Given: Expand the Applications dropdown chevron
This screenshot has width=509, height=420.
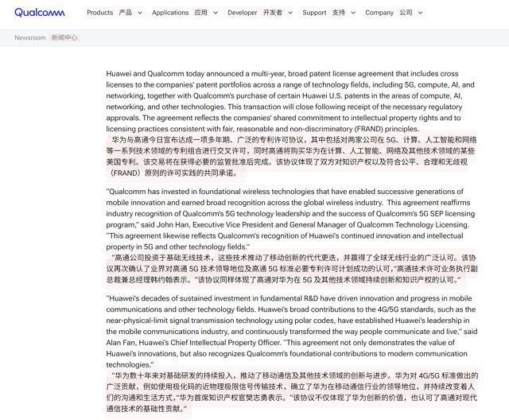Looking at the screenshot, I should coord(216,13).
